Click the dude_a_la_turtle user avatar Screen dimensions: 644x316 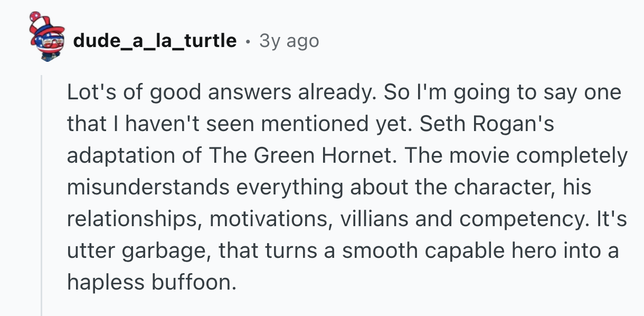point(46,37)
